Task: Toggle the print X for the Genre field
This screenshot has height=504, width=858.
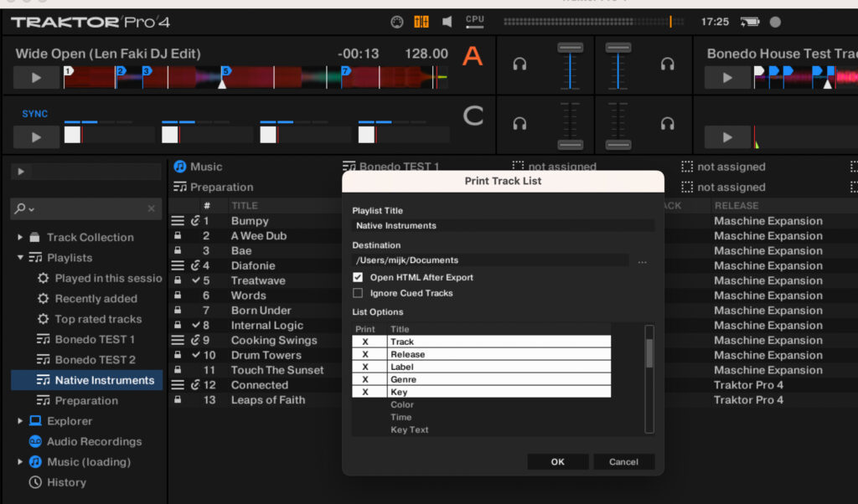Action: pos(365,379)
